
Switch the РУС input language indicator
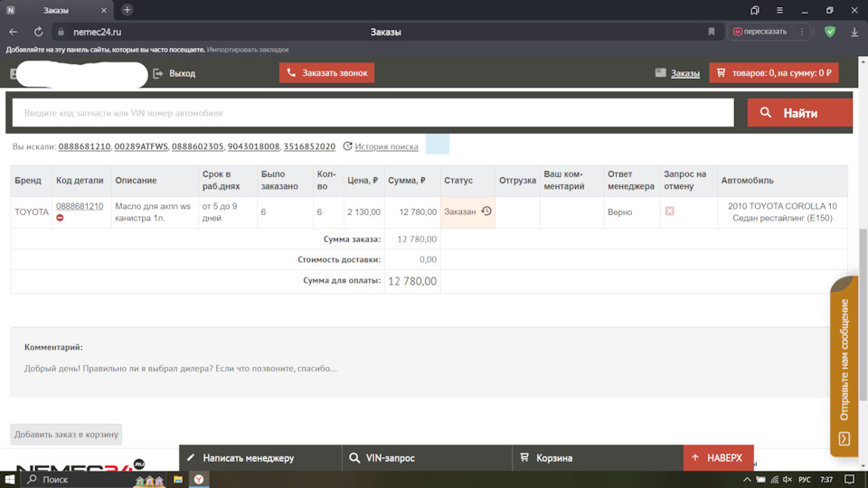pyautogui.click(x=805, y=480)
